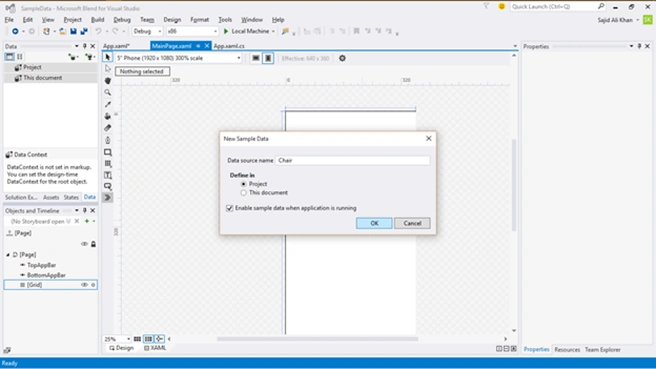Click the Undo arrow icon
Viewport: 656px width, 369px height.
pyautogui.click(x=98, y=31)
